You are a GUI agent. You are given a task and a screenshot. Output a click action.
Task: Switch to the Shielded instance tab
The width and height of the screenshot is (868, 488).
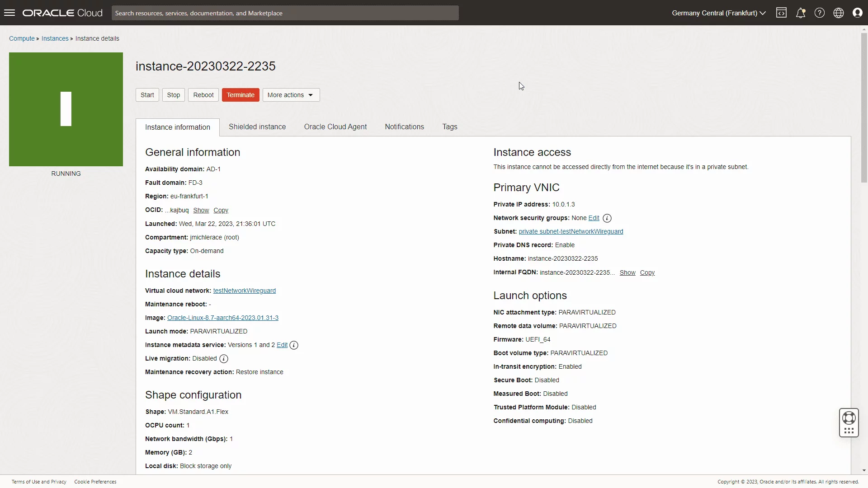tap(257, 127)
